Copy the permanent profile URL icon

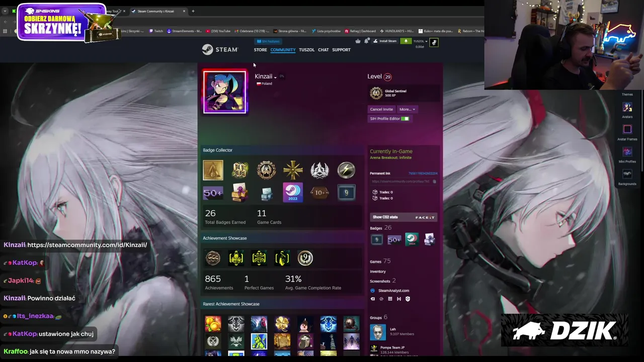click(434, 182)
